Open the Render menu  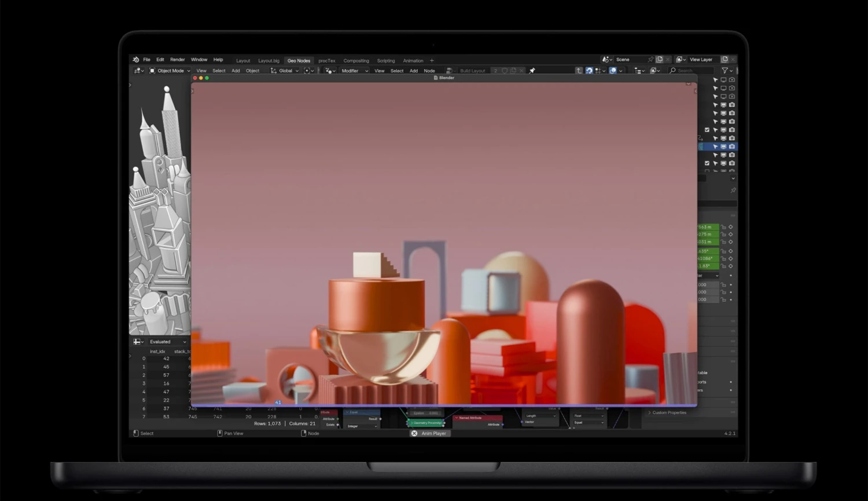[x=178, y=60]
